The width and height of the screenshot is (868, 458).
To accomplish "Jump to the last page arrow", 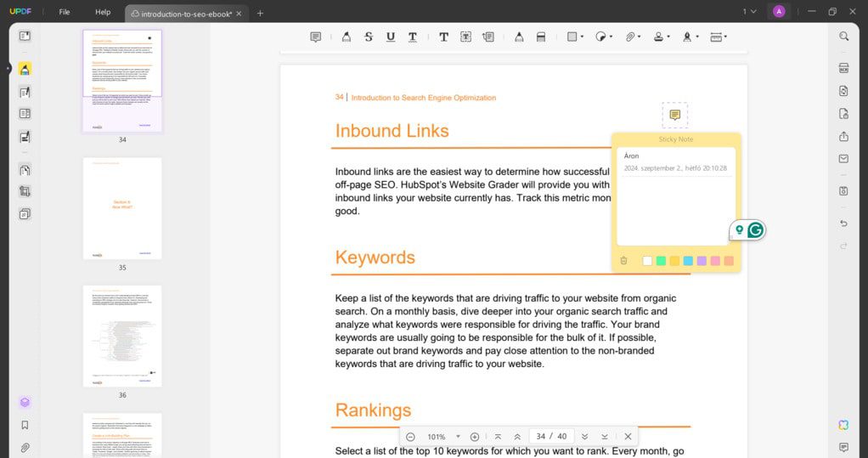I will (605, 437).
